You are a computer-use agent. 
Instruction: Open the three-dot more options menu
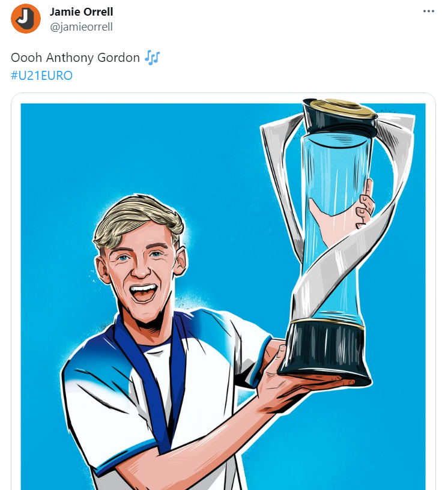[x=428, y=11]
